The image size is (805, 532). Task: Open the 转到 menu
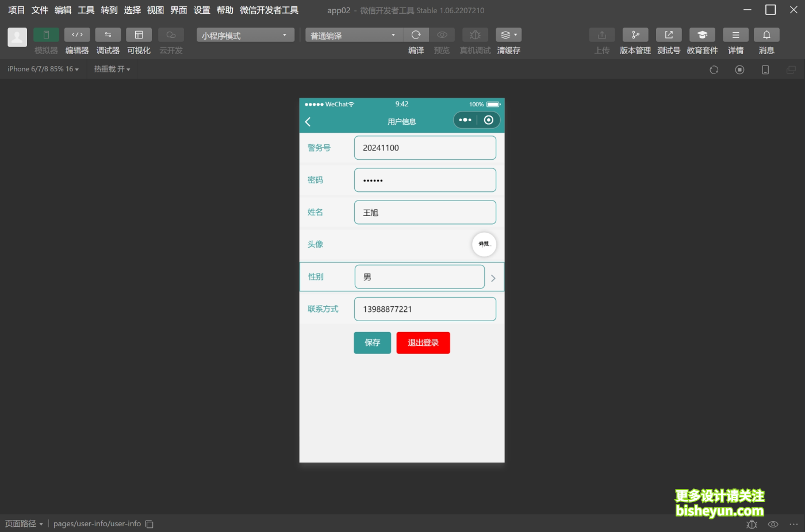click(x=109, y=10)
